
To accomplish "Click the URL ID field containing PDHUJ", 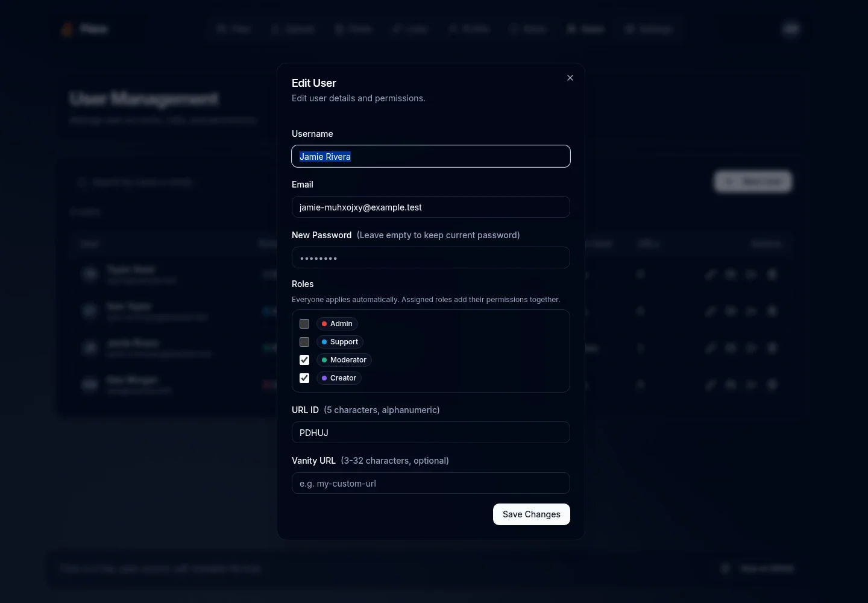I will click(x=431, y=432).
